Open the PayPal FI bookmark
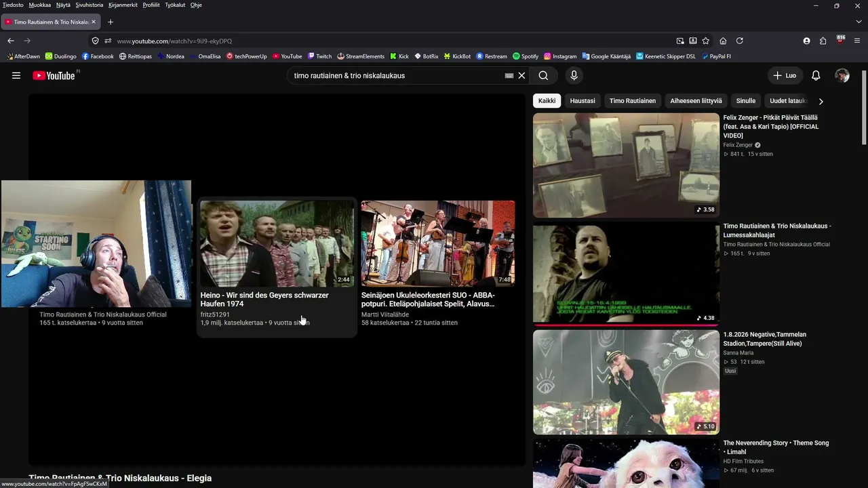This screenshot has height=488, width=868. (716, 56)
